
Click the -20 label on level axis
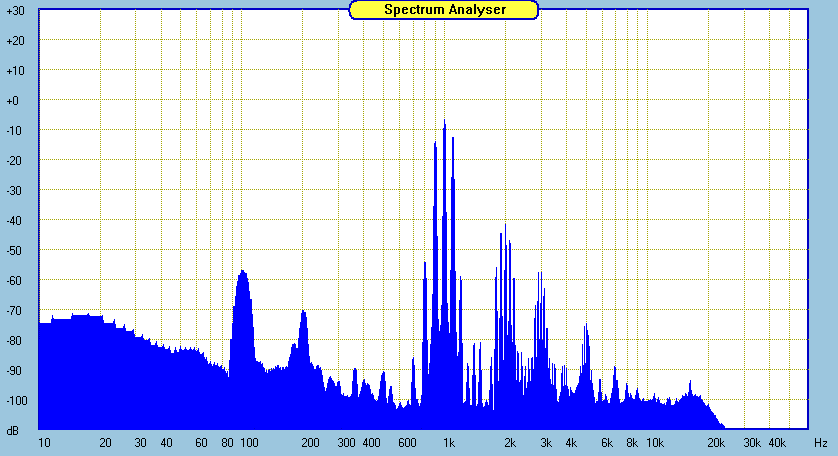pyautogui.click(x=15, y=161)
